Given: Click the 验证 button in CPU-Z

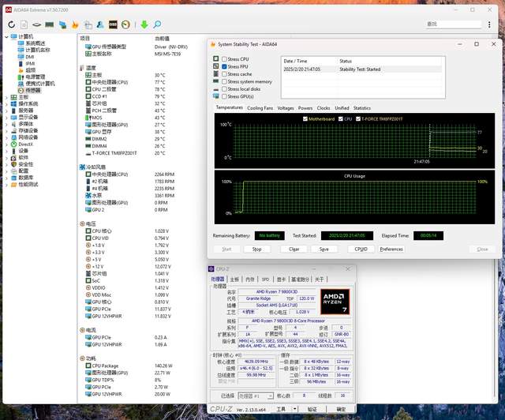Looking at the screenshot, I should 312,409.
